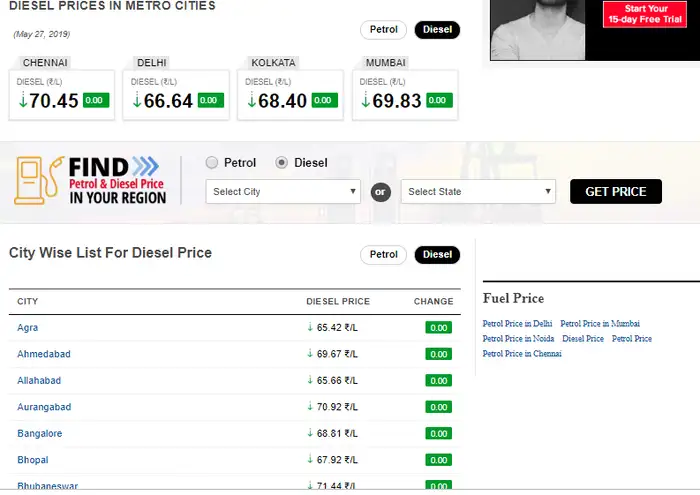
Task: Click green 0.00 change badge for Delhi
Action: tap(210, 100)
